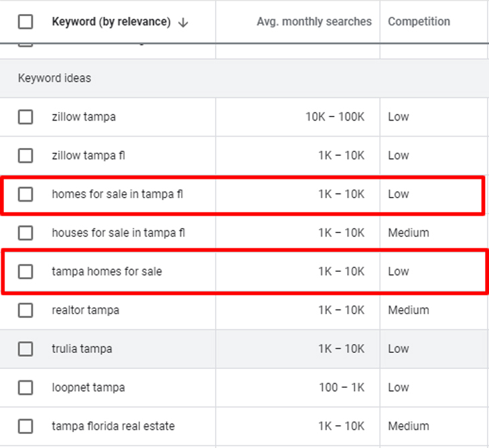Viewport: 489px width, 448px height.
Task: Tick the trulia tampa checkbox
Action: point(25,349)
